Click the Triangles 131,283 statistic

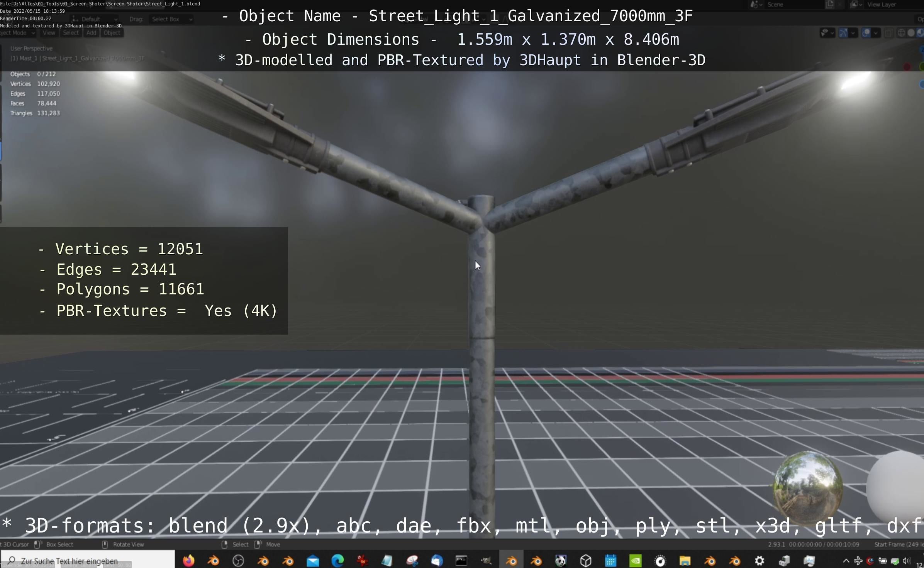point(35,113)
